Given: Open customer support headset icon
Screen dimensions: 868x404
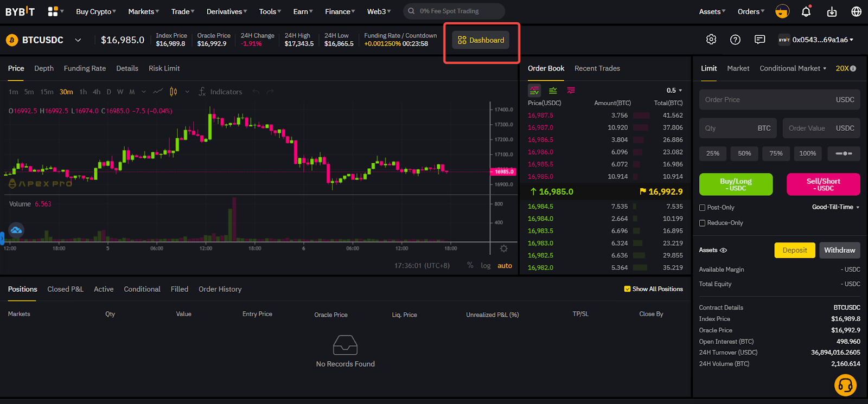Looking at the screenshot, I should point(845,386).
